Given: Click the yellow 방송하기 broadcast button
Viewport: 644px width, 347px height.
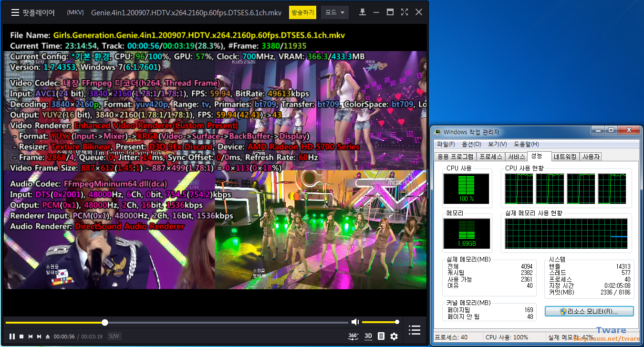Looking at the screenshot, I should click(x=302, y=12).
